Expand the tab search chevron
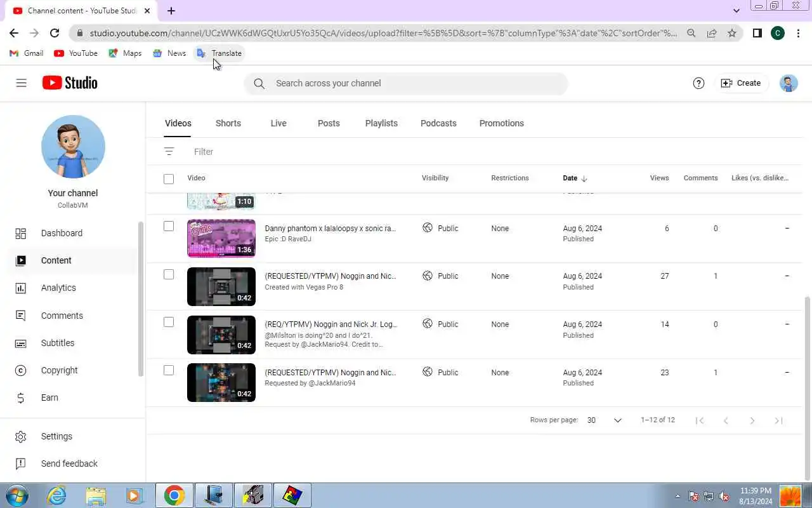 (736, 11)
